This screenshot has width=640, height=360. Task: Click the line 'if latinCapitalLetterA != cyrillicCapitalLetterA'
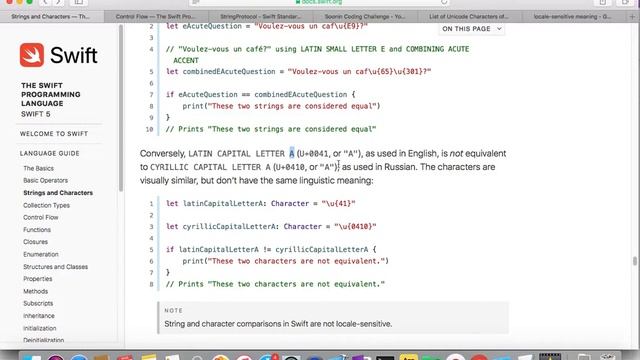point(271,249)
